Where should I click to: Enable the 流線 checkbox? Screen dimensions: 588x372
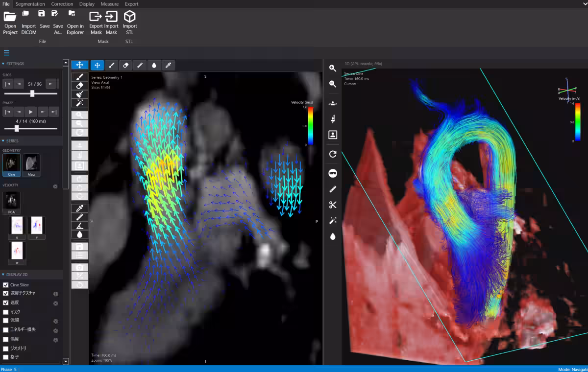click(x=6, y=321)
